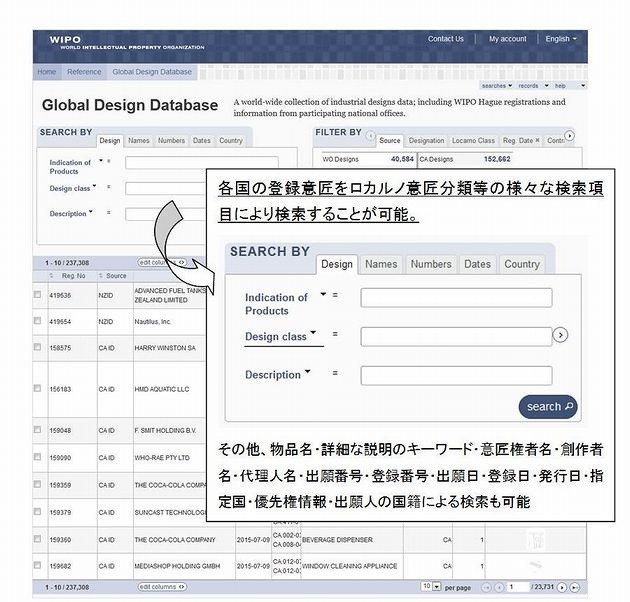Jump to the first results page arrow
Screen dimensions: 630x602
487,588
